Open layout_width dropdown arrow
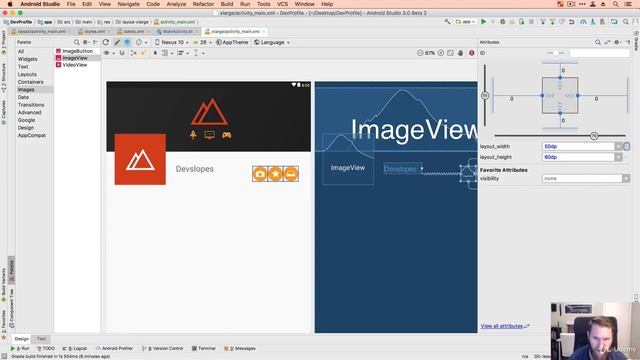Viewport: 640px width, 360px height. [618, 146]
